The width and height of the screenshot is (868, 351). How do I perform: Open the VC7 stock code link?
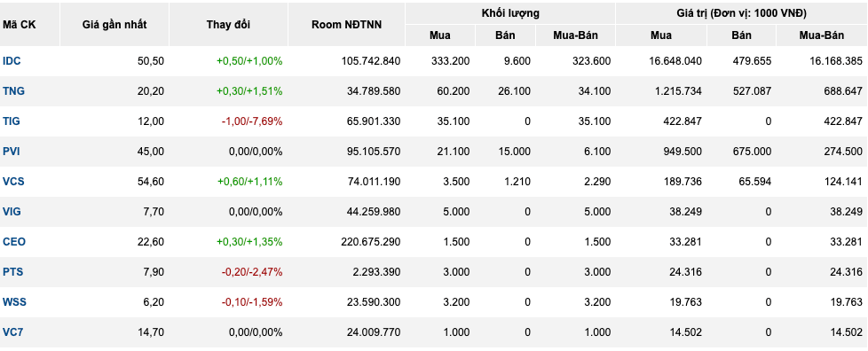12,332
